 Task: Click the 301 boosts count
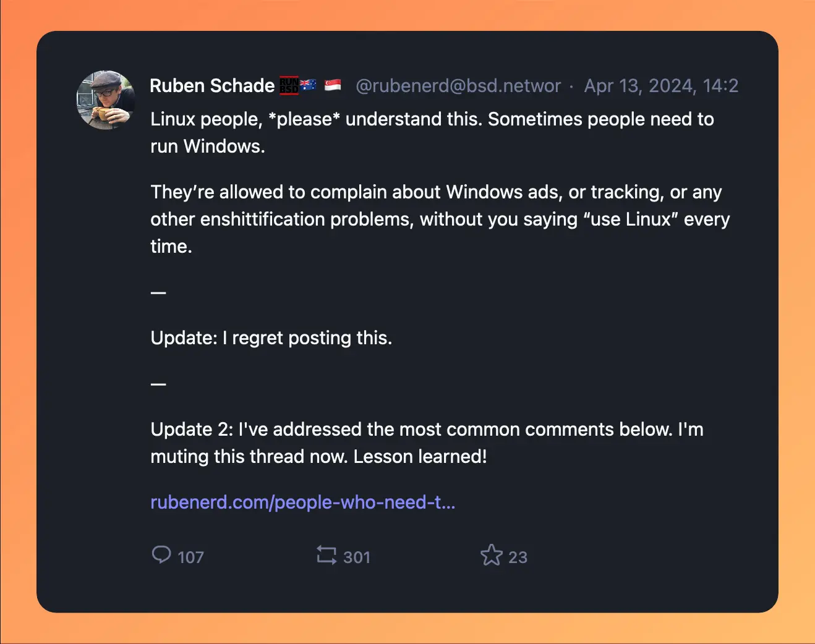point(357,557)
